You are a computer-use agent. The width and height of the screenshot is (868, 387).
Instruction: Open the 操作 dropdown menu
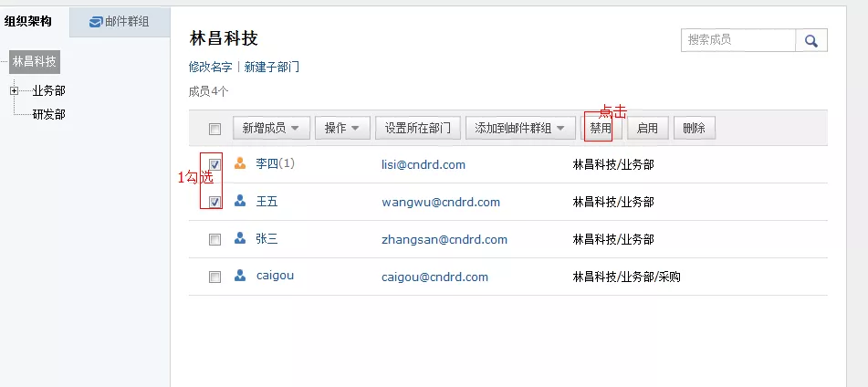click(x=342, y=128)
